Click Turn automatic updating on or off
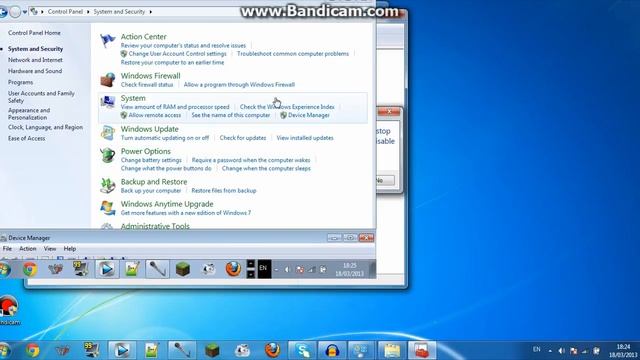Image resolution: width=640 pixels, height=360 pixels. pyautogui.click(x=165, y=138)
